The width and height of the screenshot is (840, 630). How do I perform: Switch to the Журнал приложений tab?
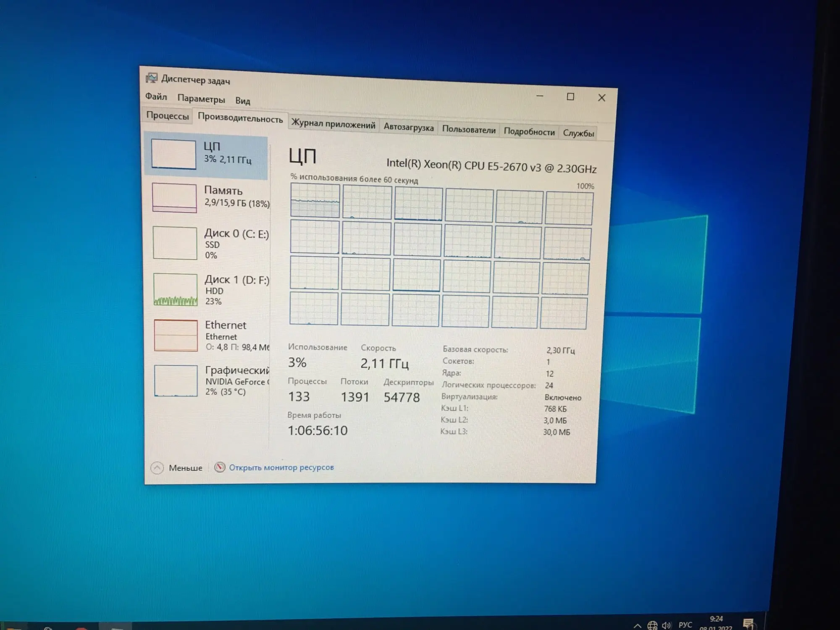tap(333, 124)
